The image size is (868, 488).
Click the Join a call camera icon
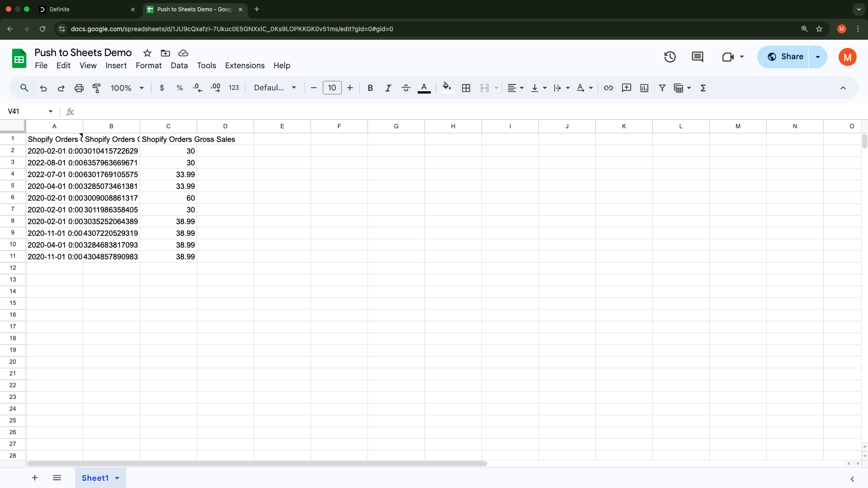[x=728, y=57]
